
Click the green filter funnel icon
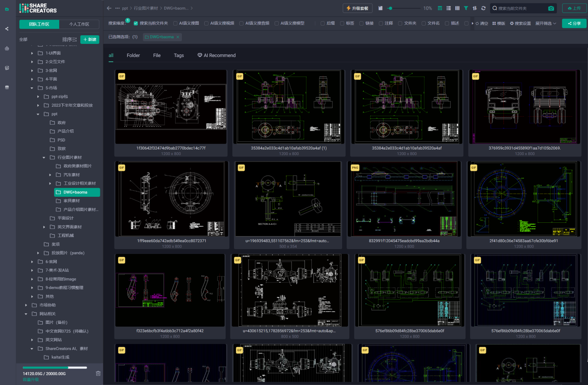coord(466,8)
